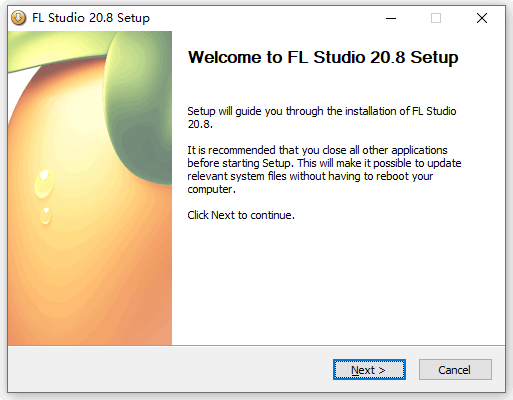The image size is (513, 400).
Task: Open the installer icon system menu
Action: [19, 18]
